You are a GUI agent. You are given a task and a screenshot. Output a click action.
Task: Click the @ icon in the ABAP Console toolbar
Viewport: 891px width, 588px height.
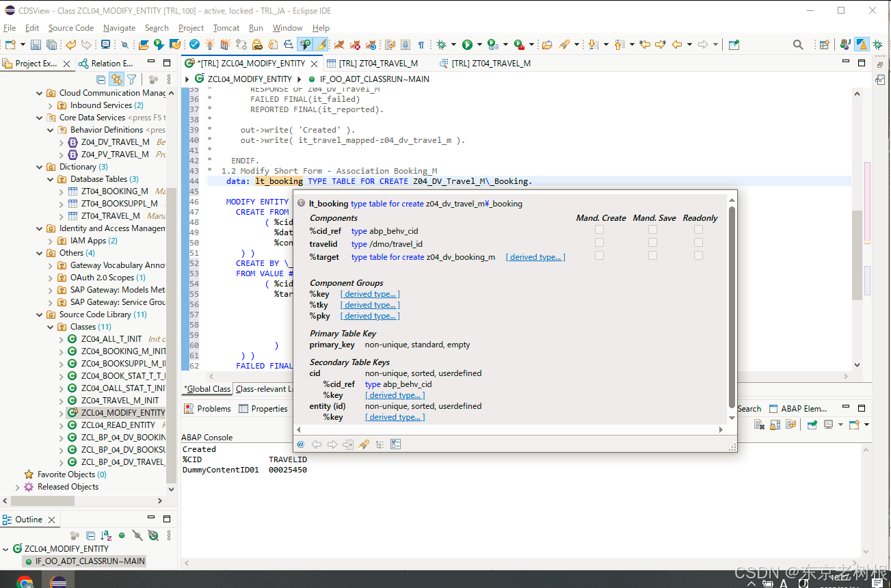(300, 444)
